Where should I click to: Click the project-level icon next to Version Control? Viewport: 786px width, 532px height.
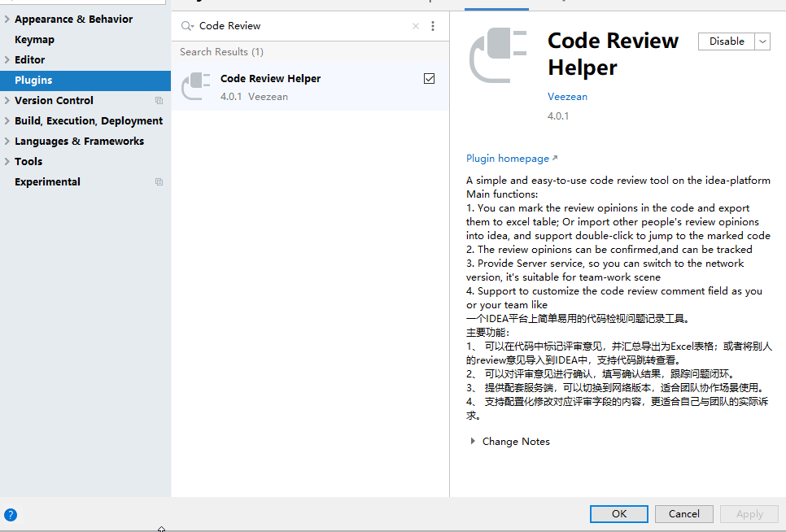(x=159, y=100)
